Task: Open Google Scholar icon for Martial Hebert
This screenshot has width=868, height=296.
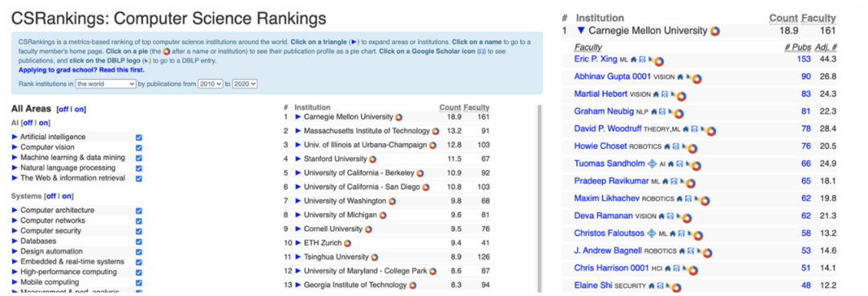Action: 665,94
